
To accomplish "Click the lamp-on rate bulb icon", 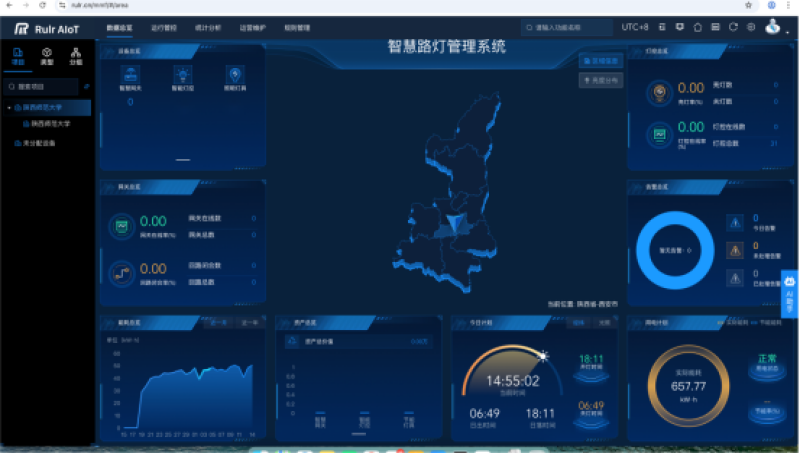I will (x=660, y=92).
